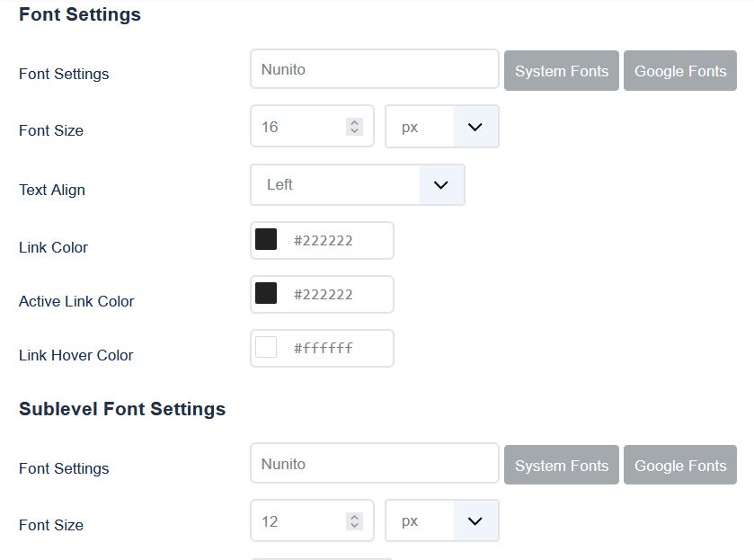Click the Link Color dark swatch
Image resolution: width=754 pixels, height=560 pixels.
266,240
